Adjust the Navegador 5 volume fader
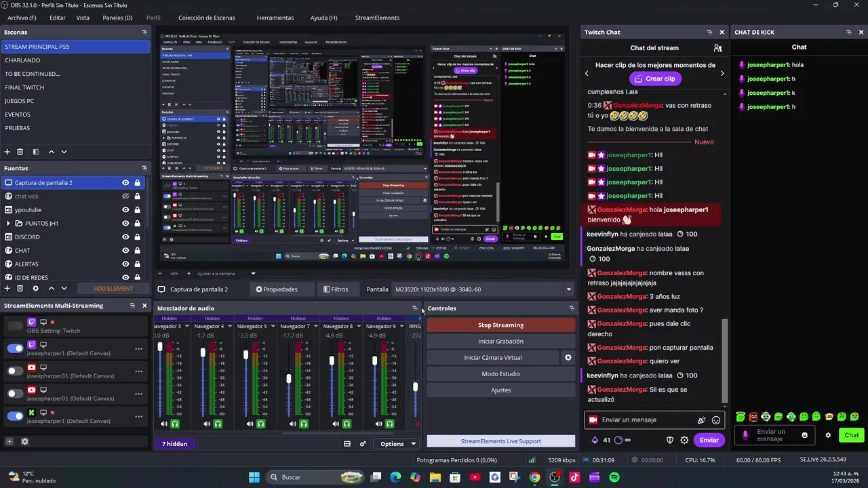The image size is (868, 488). (x=246, y=354)
